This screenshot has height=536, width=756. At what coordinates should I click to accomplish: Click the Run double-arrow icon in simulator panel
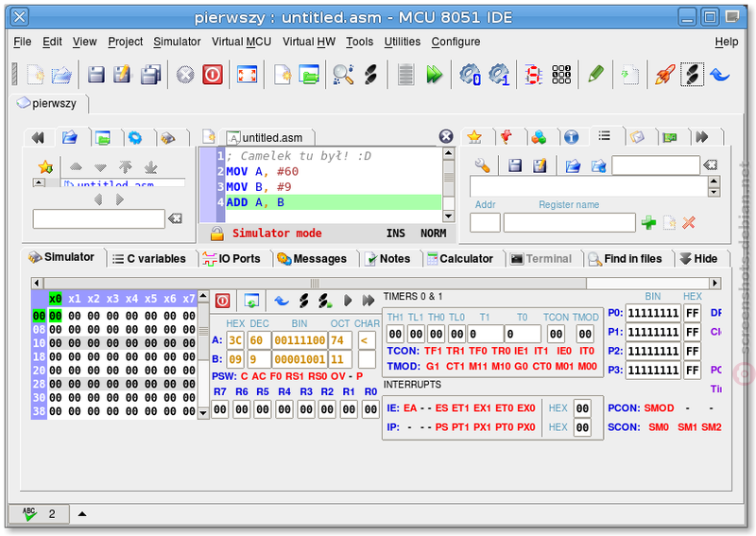tap(369, 301)
